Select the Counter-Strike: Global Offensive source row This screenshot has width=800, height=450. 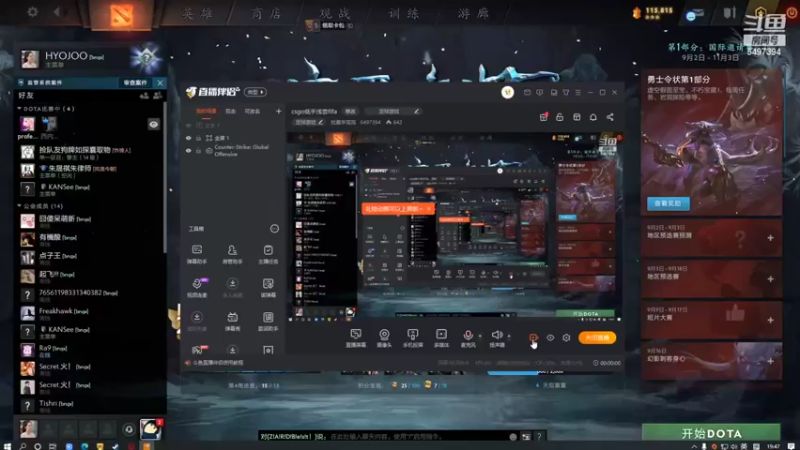click(232, 151)
